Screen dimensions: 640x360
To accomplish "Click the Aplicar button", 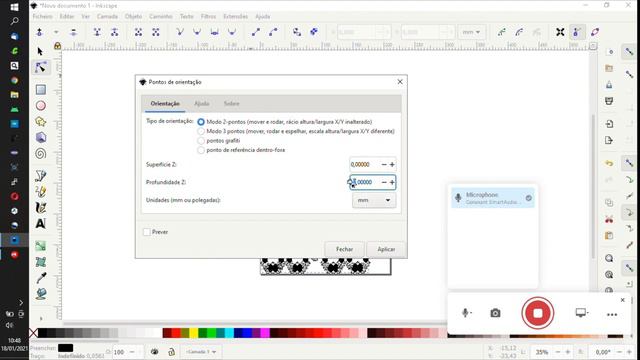I will (x=386, y=249).
